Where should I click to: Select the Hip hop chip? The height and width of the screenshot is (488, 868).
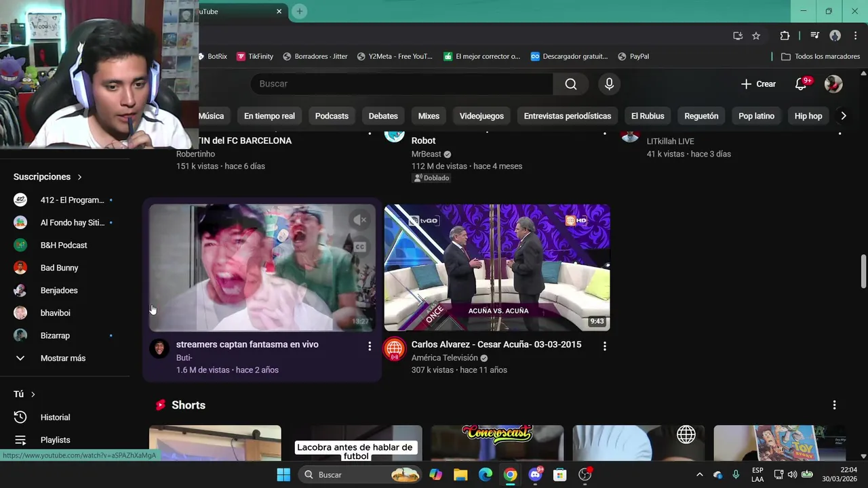pos(808,116)
